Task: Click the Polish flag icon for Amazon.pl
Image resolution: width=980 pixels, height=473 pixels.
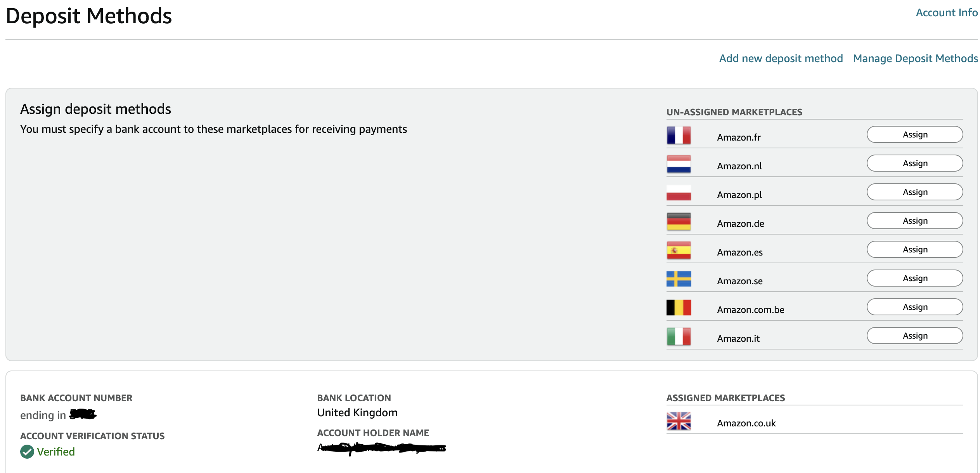Action: pos(679,193)
